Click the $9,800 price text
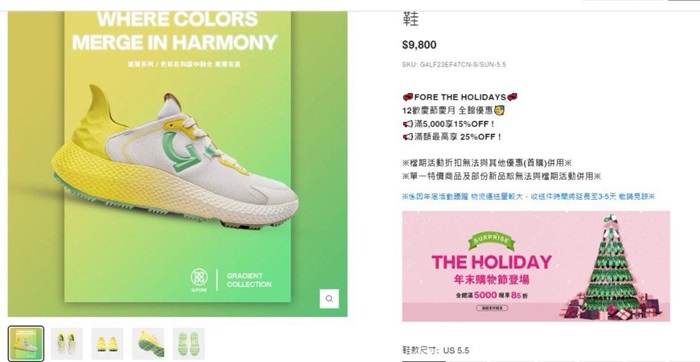Viewport: 700px width, 362px height. pos(419,45)
